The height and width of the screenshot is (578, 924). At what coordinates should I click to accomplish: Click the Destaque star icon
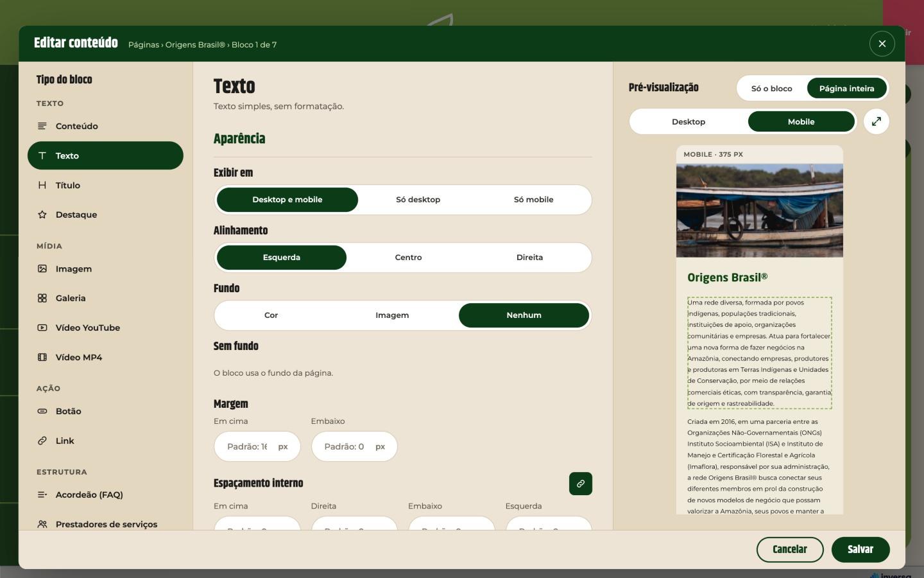tap(42, 215)
